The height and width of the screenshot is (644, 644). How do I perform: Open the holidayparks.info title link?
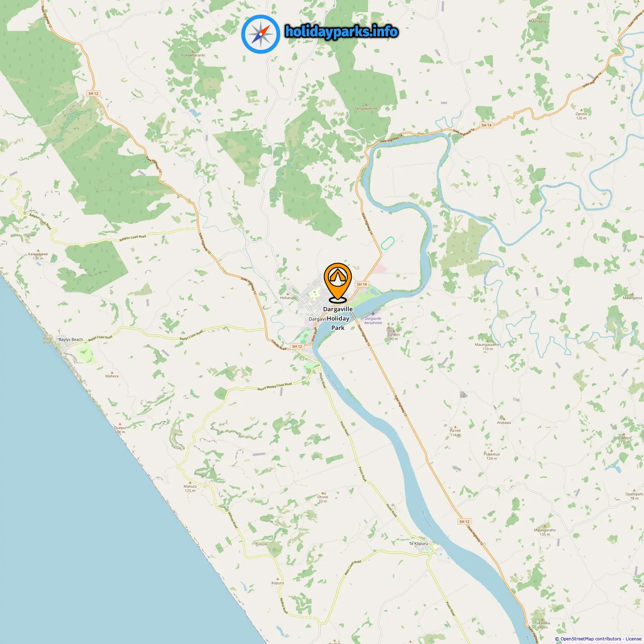click(341, 32)
